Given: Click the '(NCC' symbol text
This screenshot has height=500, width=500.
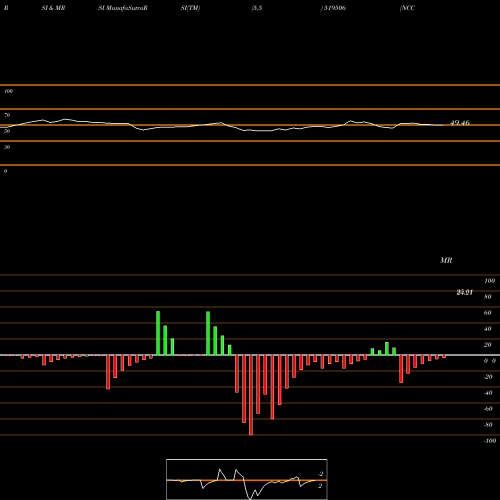Looking at the screenshot, I should (407, 8).
